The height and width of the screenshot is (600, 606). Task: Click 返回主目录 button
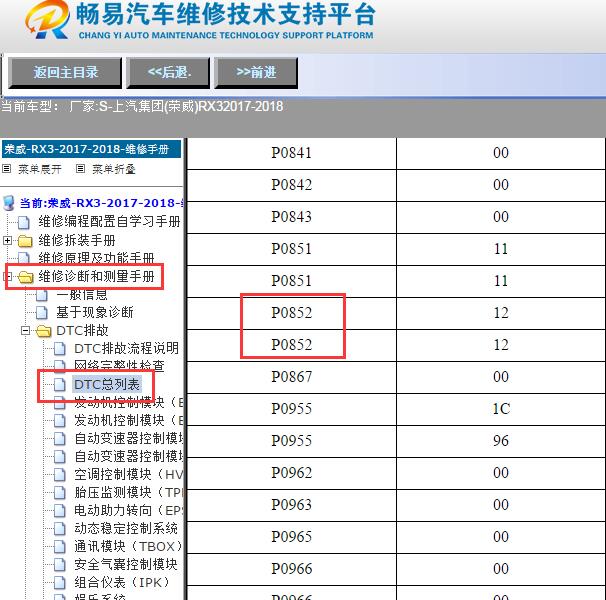point(65,73)
